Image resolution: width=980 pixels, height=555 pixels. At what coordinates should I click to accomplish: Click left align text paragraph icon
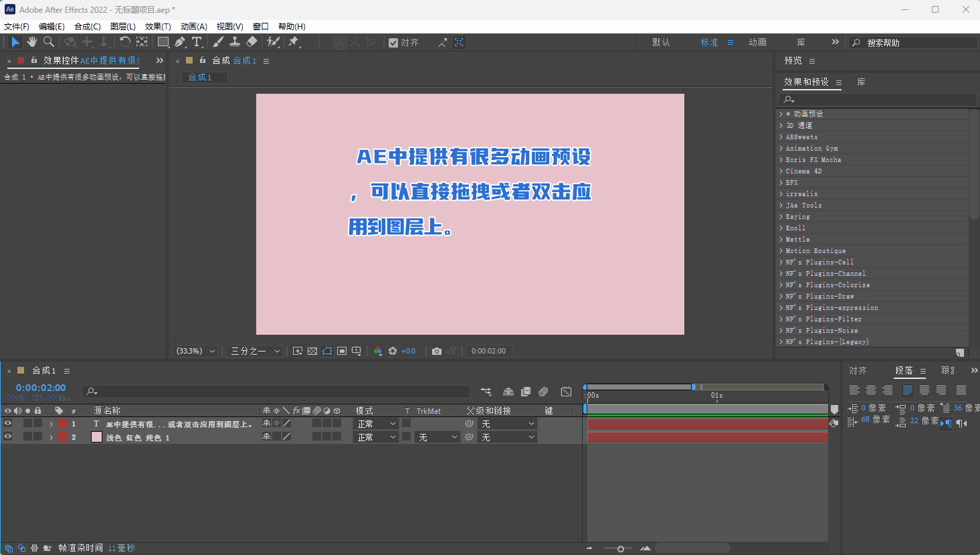(x=854, y=390)
